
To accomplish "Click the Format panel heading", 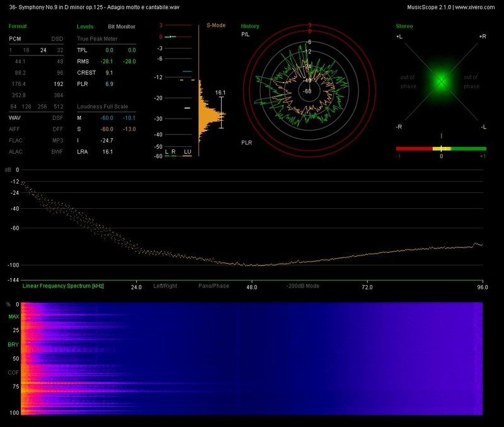I will pyautogui.click(x=18, y=26).
